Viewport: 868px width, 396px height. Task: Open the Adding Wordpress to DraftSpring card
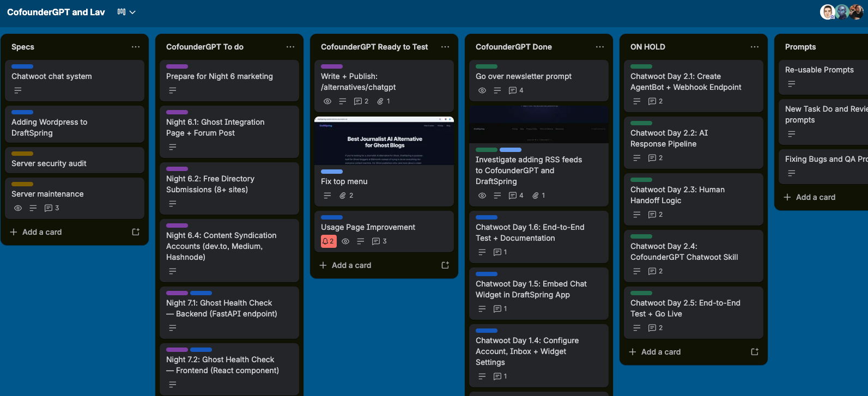tap(75, 124)
